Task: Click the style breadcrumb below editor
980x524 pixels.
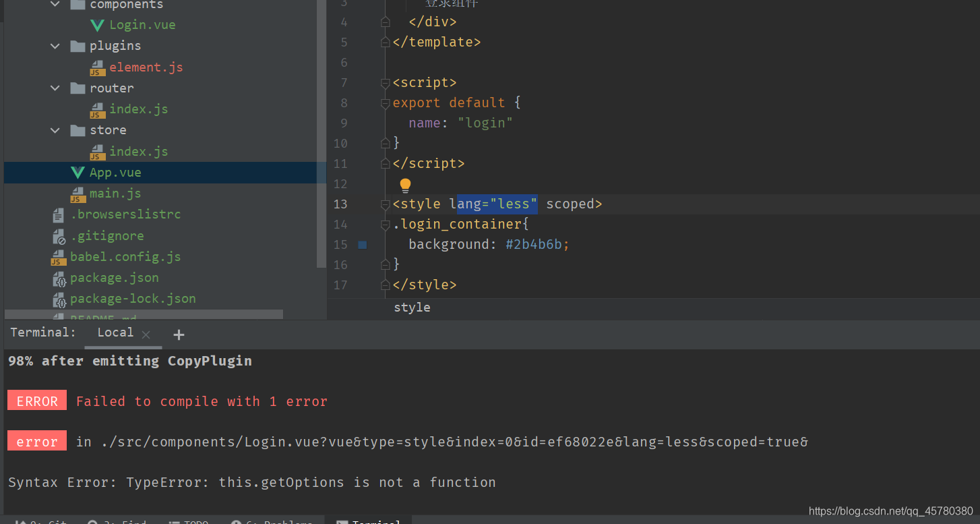Action: [x=412, y=308]
